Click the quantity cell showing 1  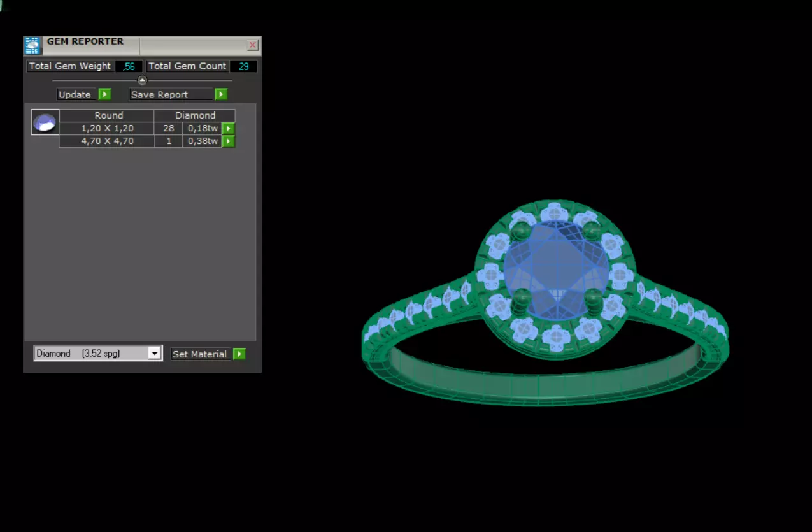click(x=169, y=141)
